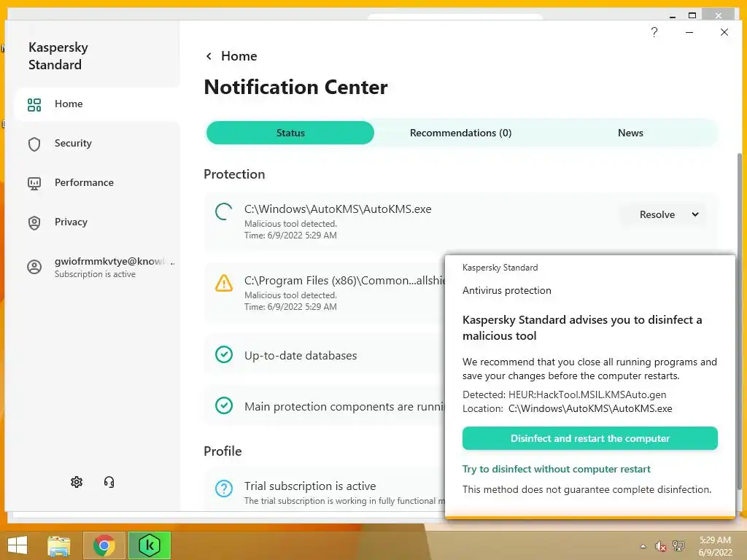This screenshot has width=747, height=560.
Task: Switch to the Recommendations (0) tab
Action: (461, 133)
